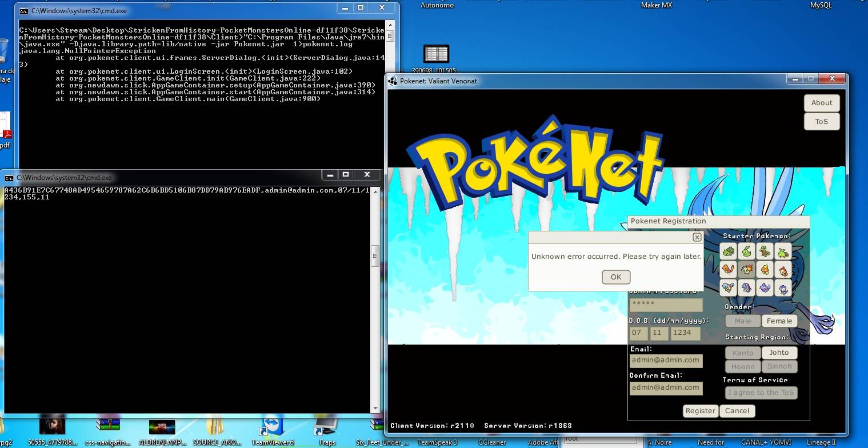This screenshot has height=448, width=868.
Task: Select Kanto starting region
Action: click(x=743, y=353)
